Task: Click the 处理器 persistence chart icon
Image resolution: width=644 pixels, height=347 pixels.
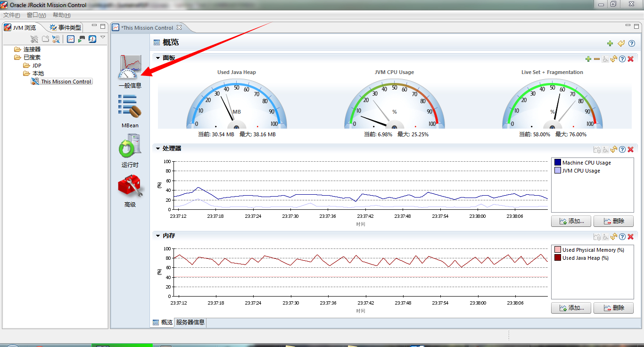Action: point(596,149)
